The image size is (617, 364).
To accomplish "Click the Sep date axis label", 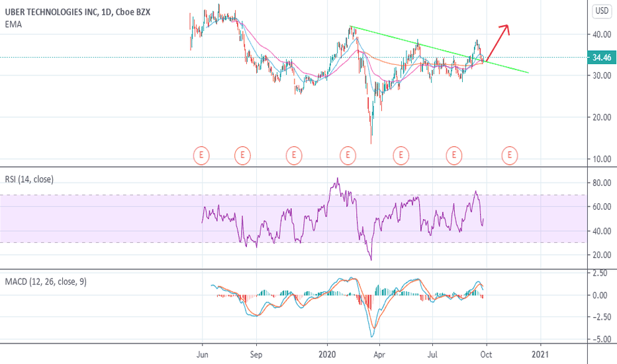I will pyautogui.click(x=256, y=355).
